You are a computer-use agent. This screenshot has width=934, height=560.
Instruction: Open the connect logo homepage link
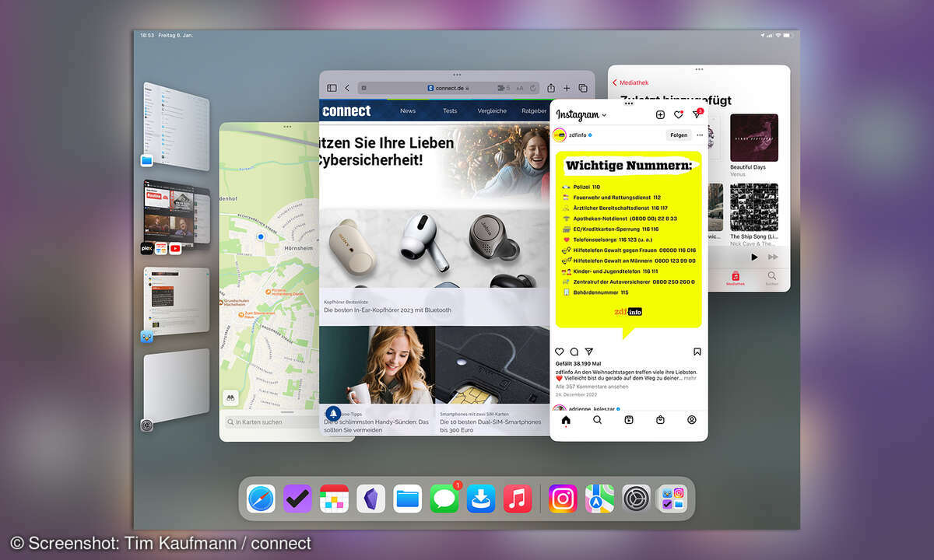click(x=347, y=110)
